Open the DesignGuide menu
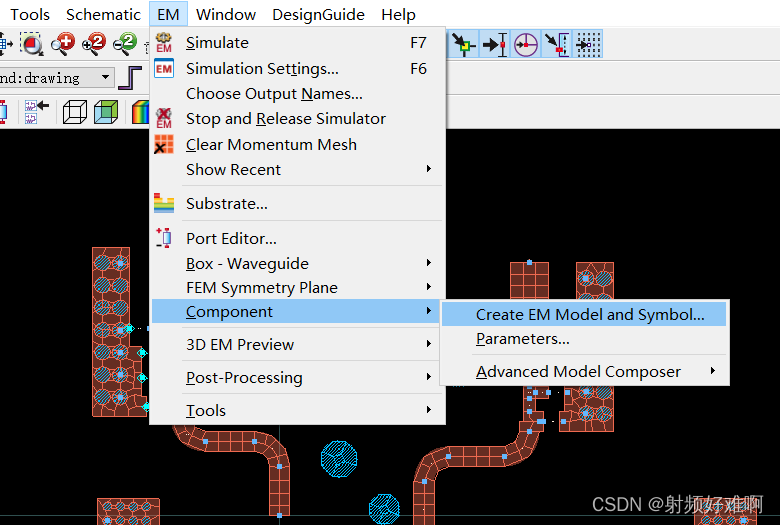This screenshot has height=525, width=780. [x=318, y=14]
